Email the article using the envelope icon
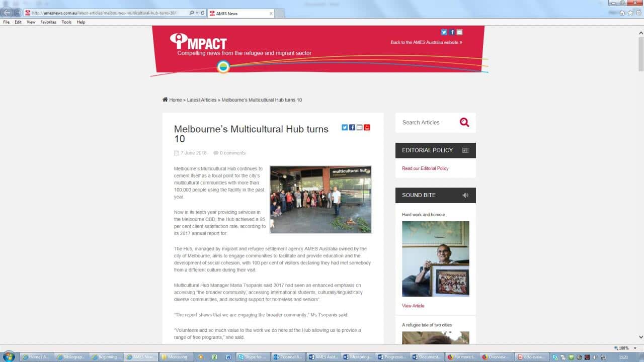644x362 pixels. tap(359, 127)
